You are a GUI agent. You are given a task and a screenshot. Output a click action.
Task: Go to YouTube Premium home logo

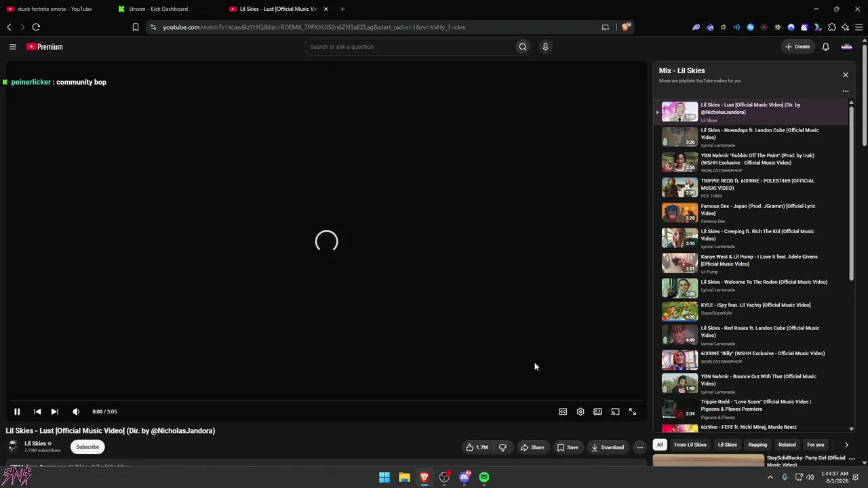coord(45,47)
